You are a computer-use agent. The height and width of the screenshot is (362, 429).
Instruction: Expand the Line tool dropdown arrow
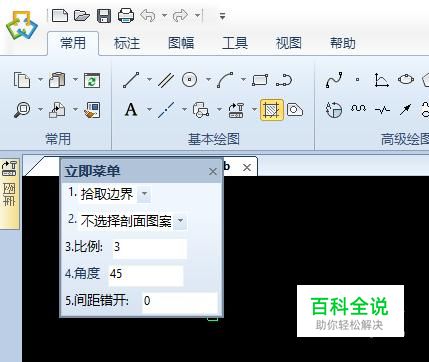(x=149, y=80)
